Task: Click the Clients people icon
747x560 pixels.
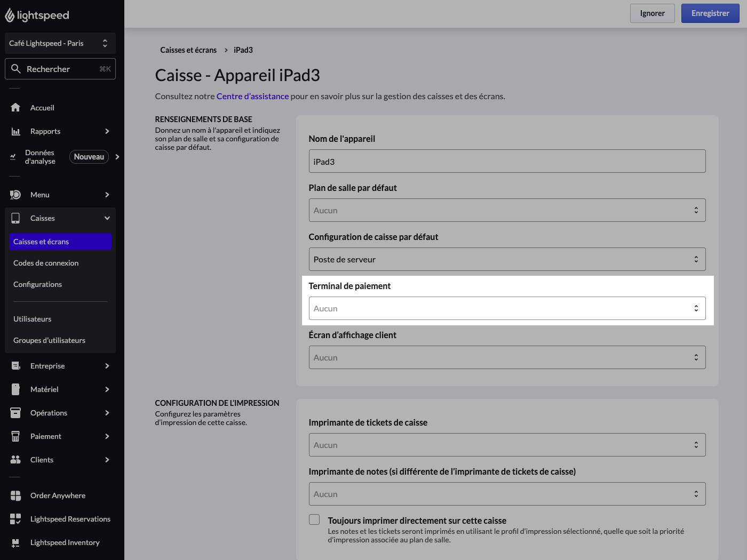Action: tap(15, 460)
